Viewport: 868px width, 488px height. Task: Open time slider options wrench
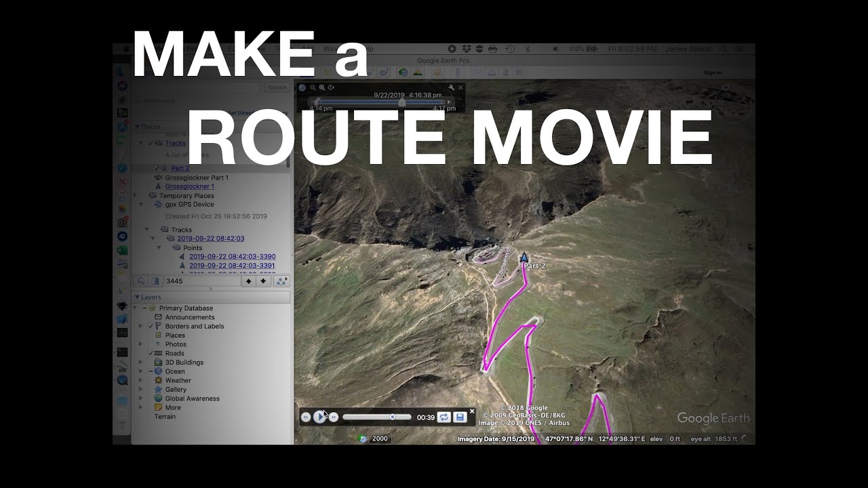coord(452,87)
